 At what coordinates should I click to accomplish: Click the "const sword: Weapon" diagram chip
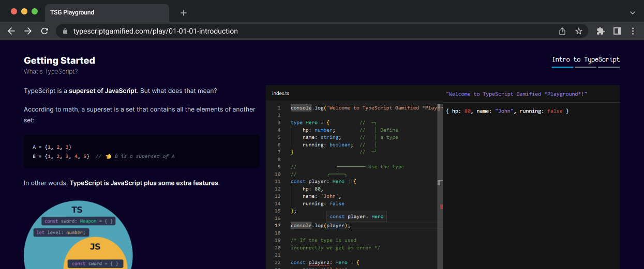tap(79, 221)
